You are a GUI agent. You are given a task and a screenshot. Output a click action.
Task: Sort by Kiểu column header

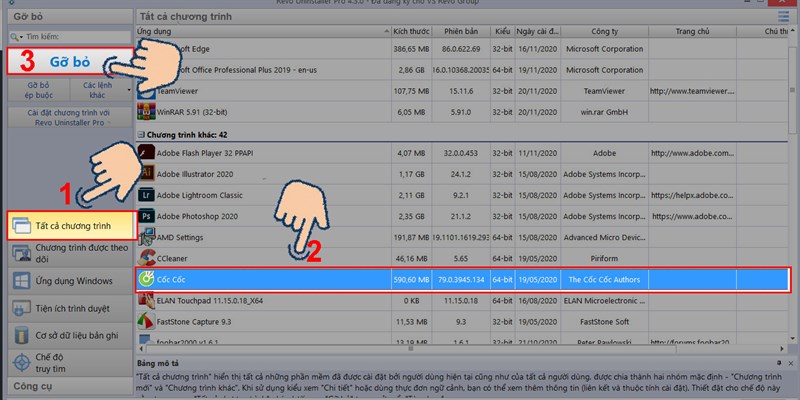[503, 32]
